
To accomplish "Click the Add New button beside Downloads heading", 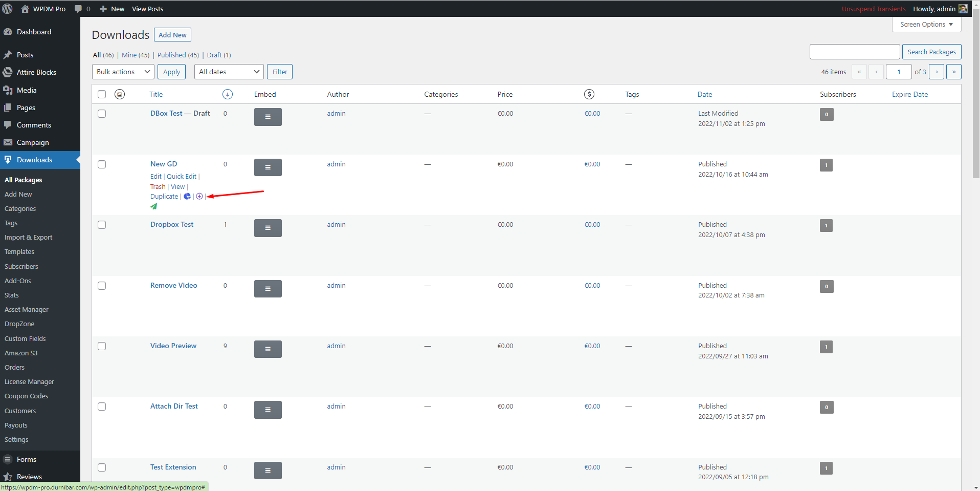I will click(172, 35).
